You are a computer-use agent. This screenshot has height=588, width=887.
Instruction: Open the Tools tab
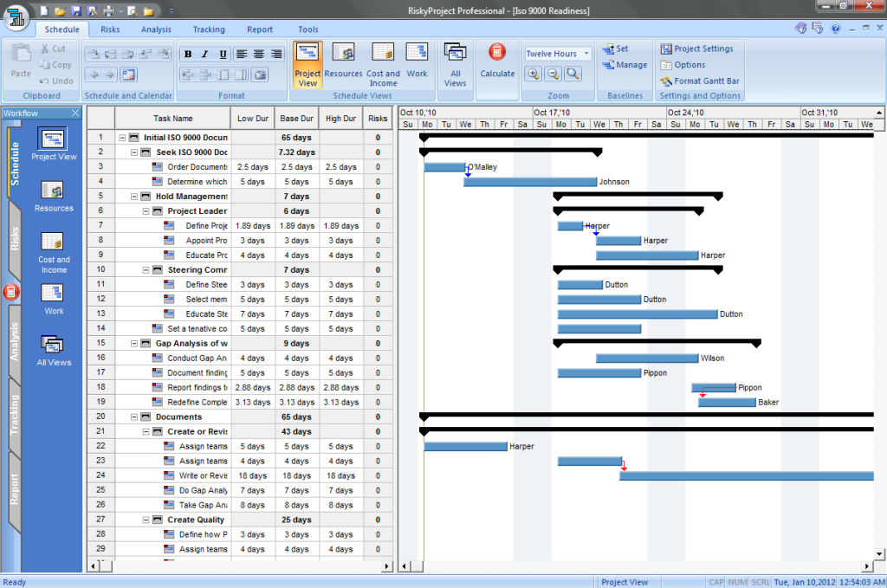(308, 29)
